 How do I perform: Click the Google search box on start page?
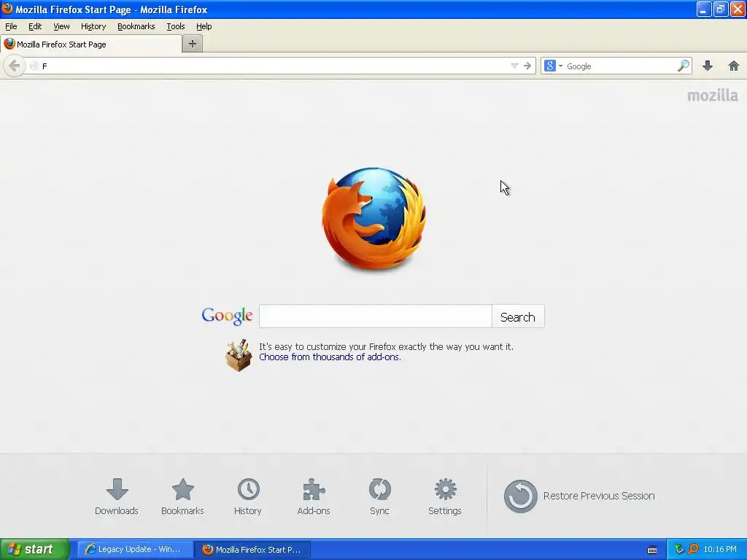tap(376, 316)
